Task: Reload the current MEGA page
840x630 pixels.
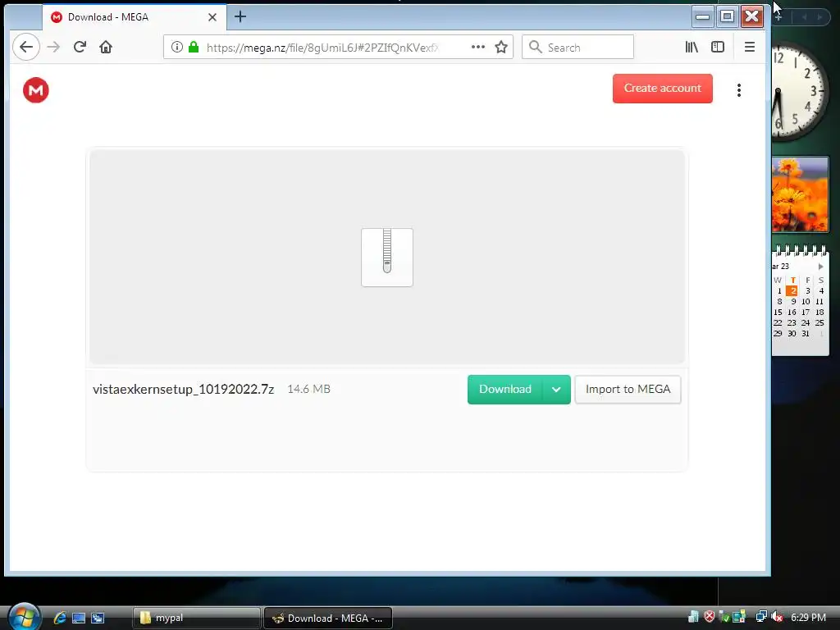Action: point(80,47)
